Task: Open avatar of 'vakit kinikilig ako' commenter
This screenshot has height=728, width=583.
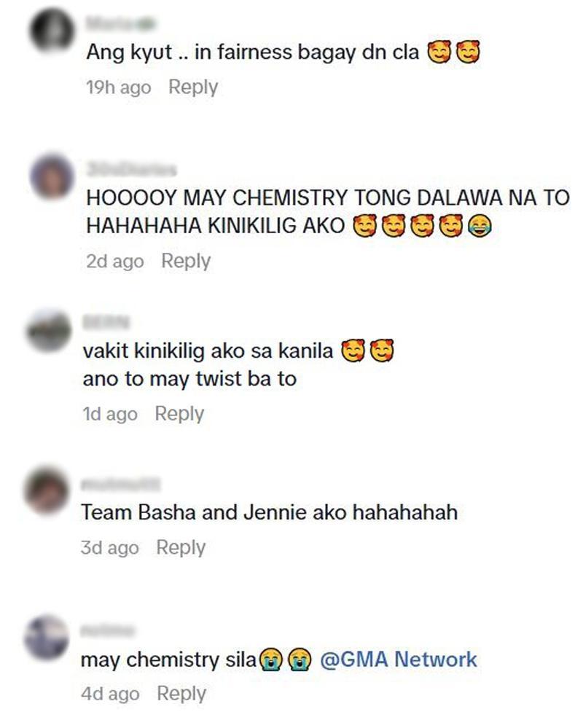Action: coord(48,331)
